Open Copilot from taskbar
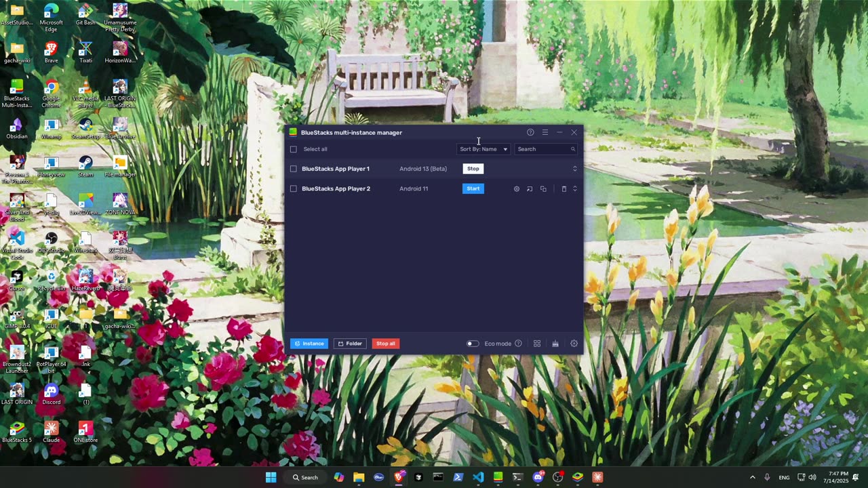 point(339,477)
